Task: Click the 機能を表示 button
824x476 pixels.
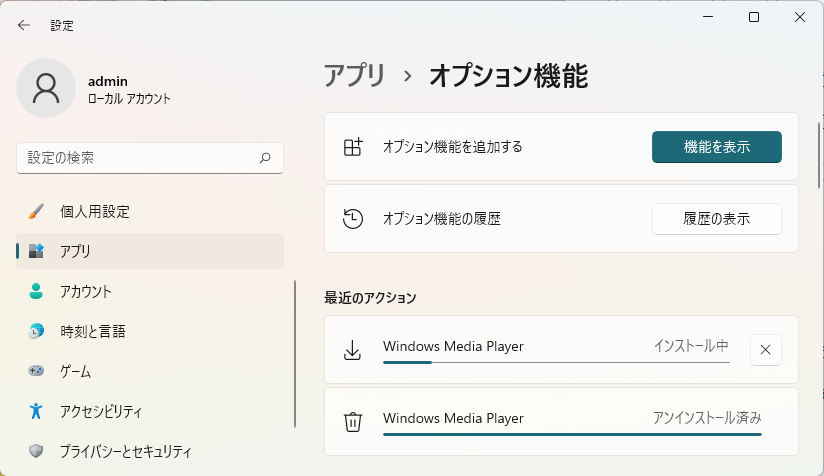Action: coord(716,147)
